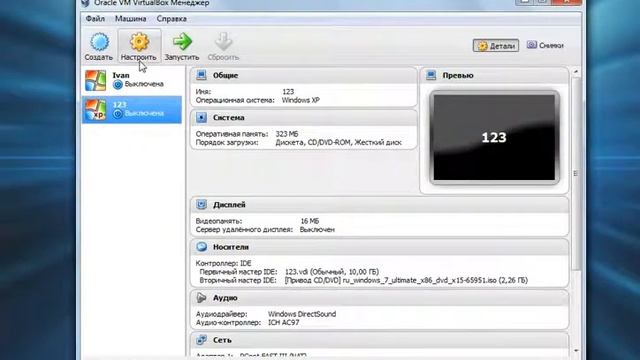Click the 123.vdi primary IDE master entry
Viewport: 640px width, 360px height.
pyautogui.click(x=332, y=272)
